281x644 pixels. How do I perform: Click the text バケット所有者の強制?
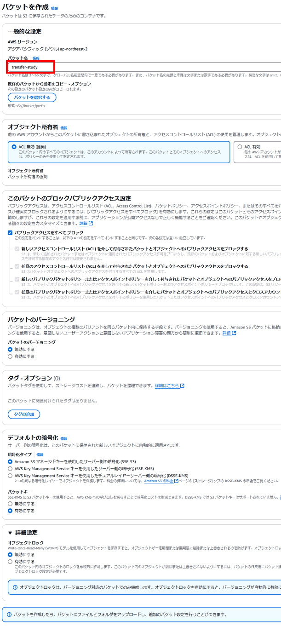(x=28, y=177)
